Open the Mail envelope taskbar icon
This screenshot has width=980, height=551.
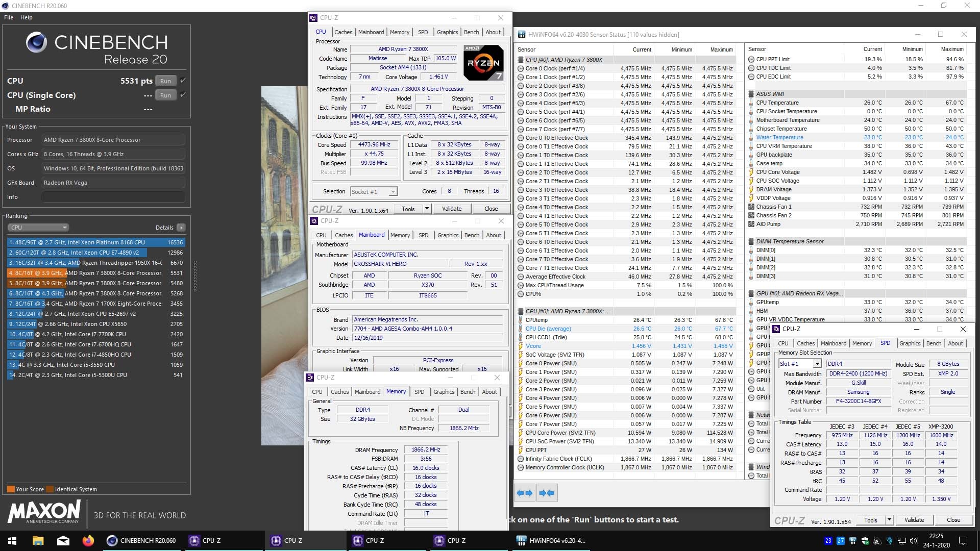63,540
